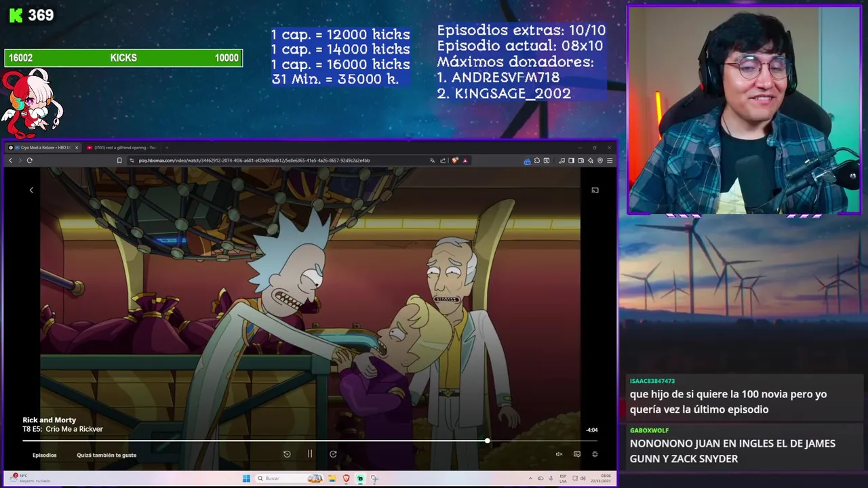Click the ANDRESVFM718 top donor name
This screenshot has height=488, width=868.
tap(505, 78)
